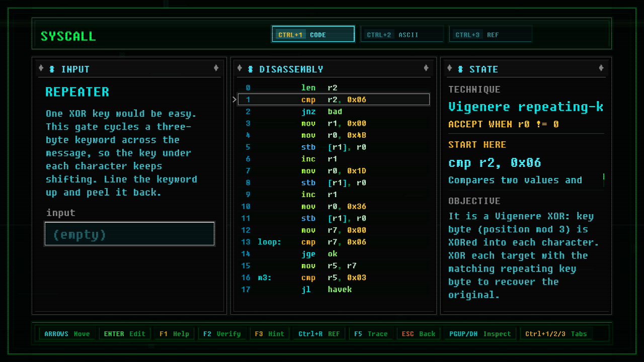Select row 4 'mov r0, 0x4B'
Image resolution: width=644 pixels, height=362 pixels.
click(x=334, y=135)
